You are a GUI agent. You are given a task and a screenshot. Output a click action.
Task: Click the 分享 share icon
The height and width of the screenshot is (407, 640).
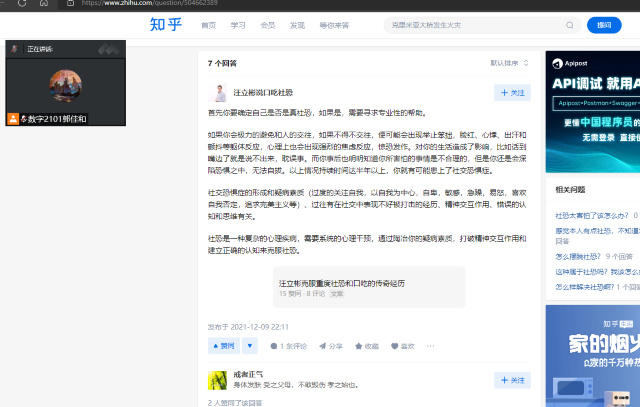pos(331,346)
